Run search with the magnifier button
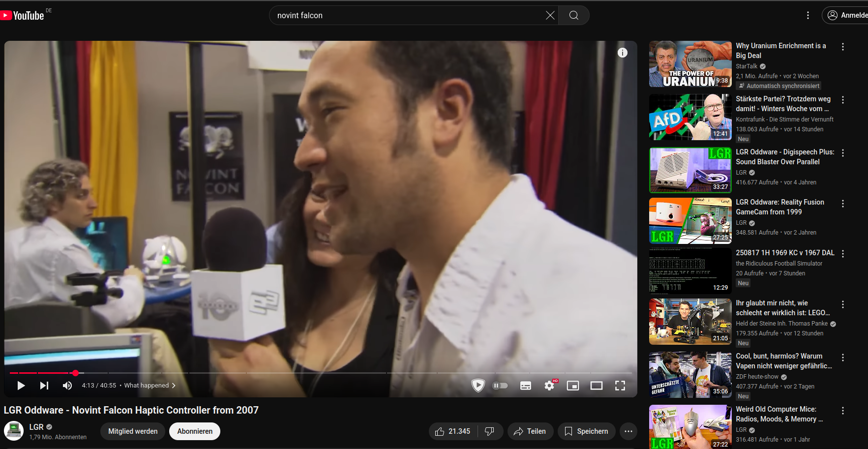Screen dimensions: 868x449 (x=573, y=15)
